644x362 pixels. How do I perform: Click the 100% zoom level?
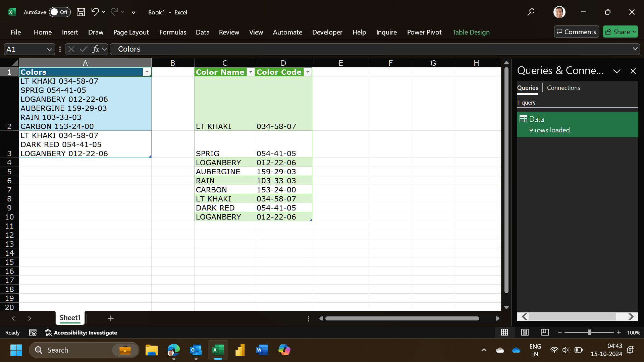[x=633, y=333]
